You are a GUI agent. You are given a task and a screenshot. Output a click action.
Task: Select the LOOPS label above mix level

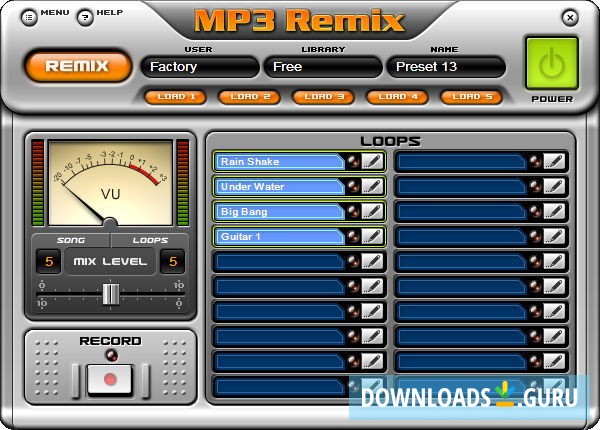[x=150, y=240]
